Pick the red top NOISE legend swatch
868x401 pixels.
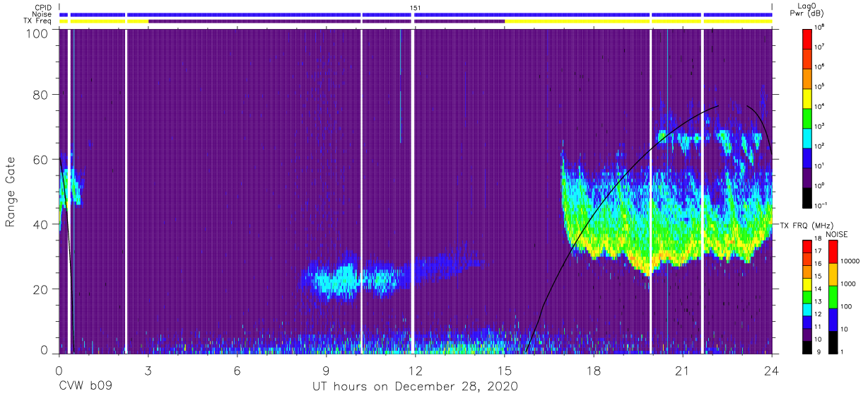[x=833, y=252]
